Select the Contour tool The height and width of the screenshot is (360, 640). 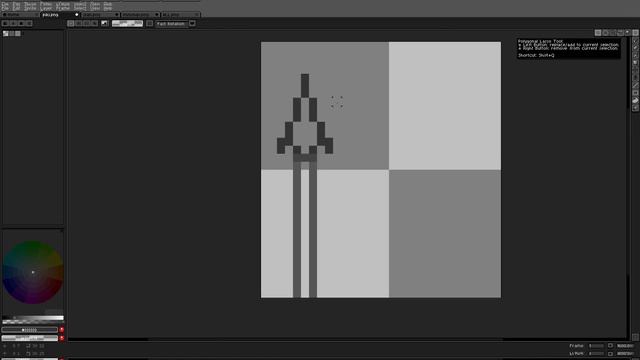tap(636, 100)
